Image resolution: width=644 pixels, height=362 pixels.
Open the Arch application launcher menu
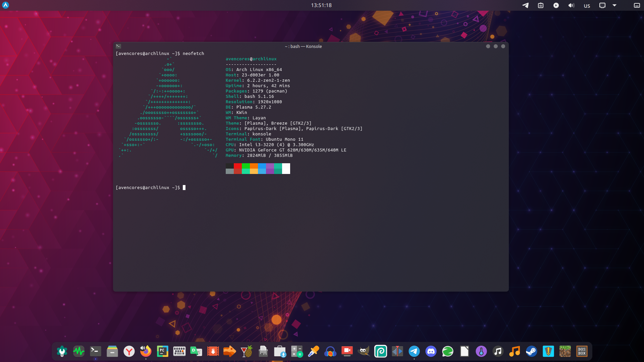point(5,5)
